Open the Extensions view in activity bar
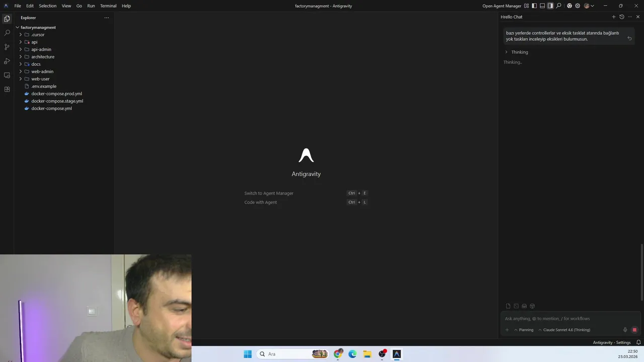Screen dimensions: 644x362 [7, 89]
